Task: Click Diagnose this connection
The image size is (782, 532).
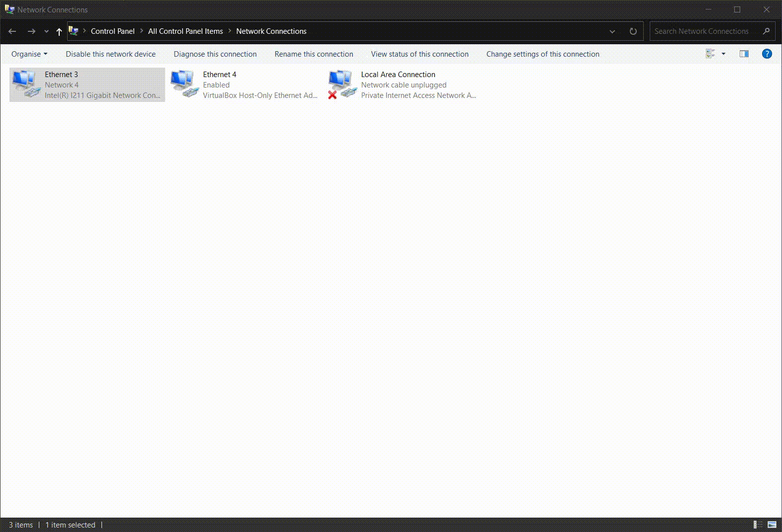Action: tap(215, 54)
